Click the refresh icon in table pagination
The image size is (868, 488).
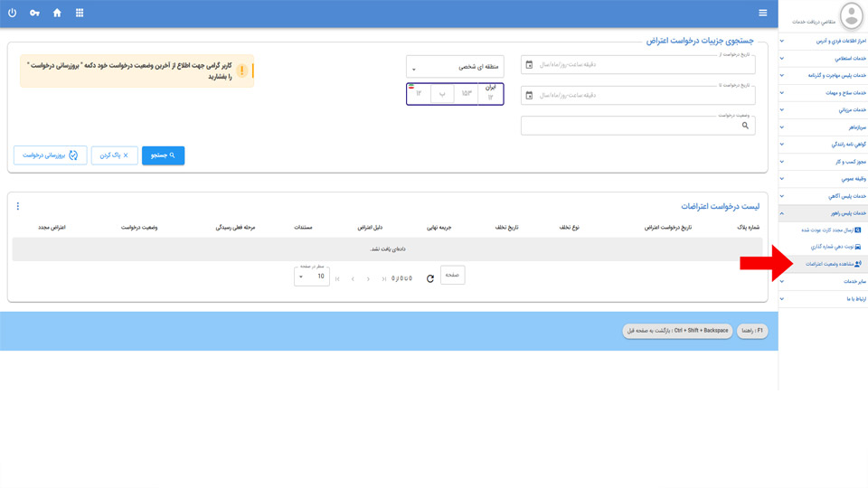(x=430, y=278)
